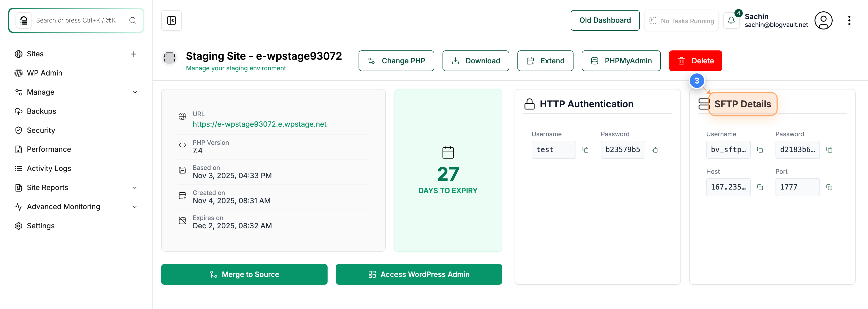Open Activity Logs from the sidebar
Image resolution: width=868 pixels, height=309 pixels.
click(49, 168)
